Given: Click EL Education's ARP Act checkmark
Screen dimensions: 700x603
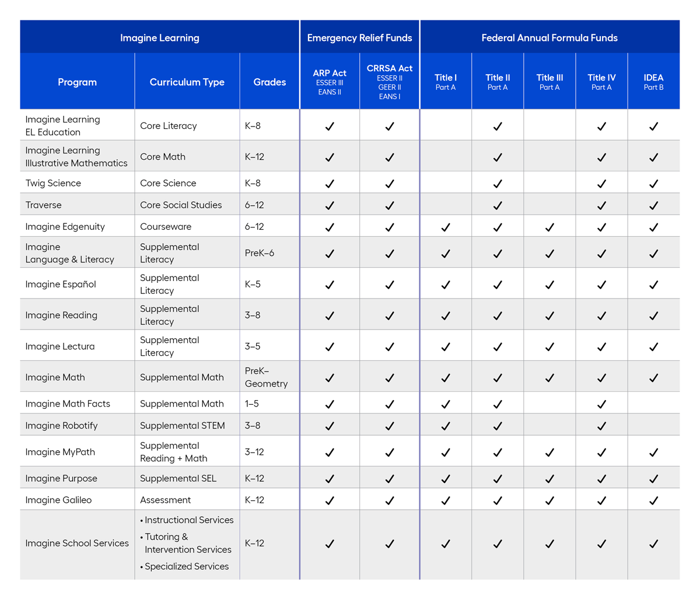Looking at the screenshot, I should (x=330, y=126).
